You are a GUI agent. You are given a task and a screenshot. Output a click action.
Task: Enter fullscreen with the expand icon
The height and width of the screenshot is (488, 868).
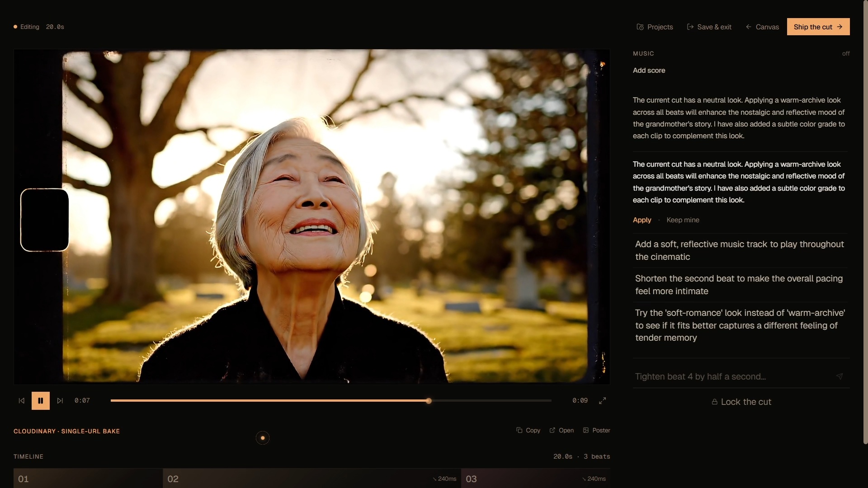602,400
